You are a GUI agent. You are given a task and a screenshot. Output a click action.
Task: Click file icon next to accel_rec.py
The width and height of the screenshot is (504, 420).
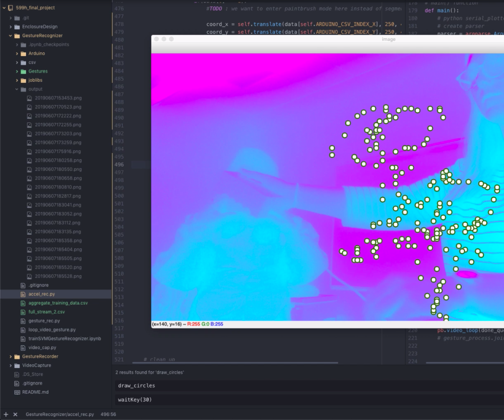click(x=23, y=294)
